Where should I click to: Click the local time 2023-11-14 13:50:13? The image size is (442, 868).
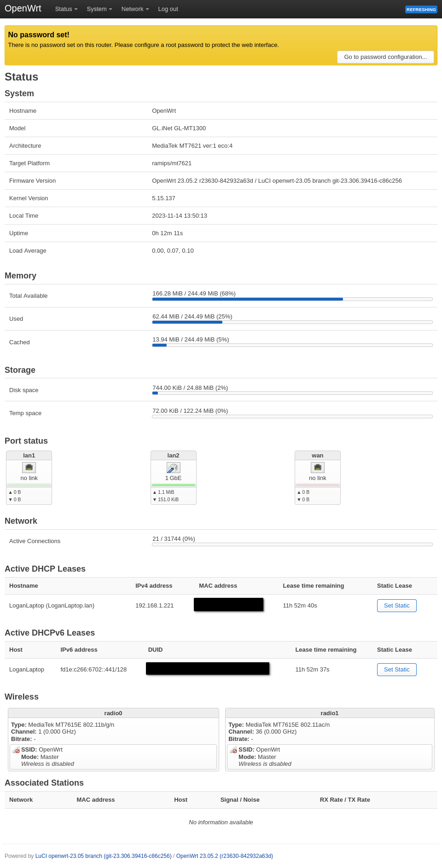(180, 216)
